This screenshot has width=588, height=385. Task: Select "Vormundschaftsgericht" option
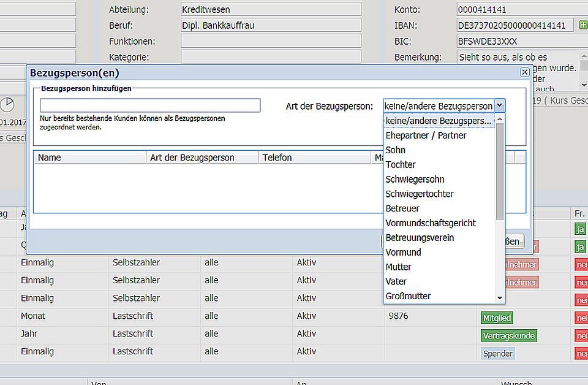tap(431, 223)
